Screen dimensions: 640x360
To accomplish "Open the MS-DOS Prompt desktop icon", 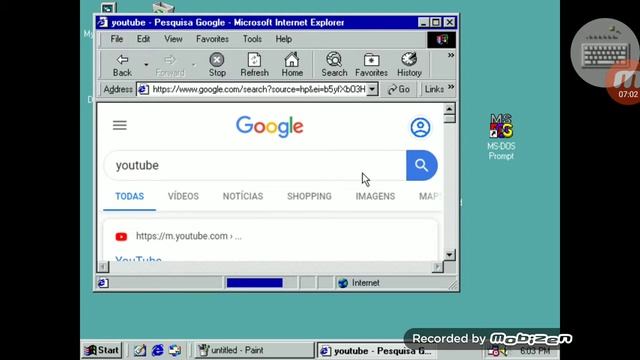I will [x=501, y=137].
